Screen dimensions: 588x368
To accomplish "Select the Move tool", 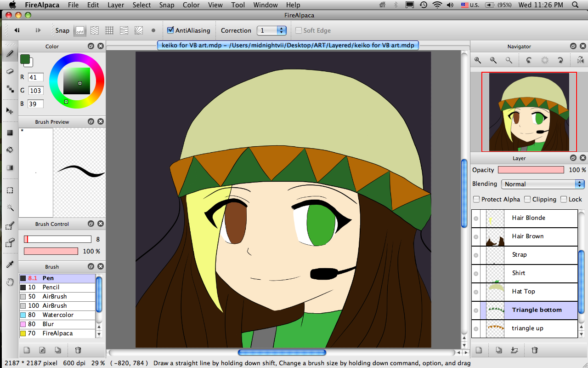I will point(10,111).
